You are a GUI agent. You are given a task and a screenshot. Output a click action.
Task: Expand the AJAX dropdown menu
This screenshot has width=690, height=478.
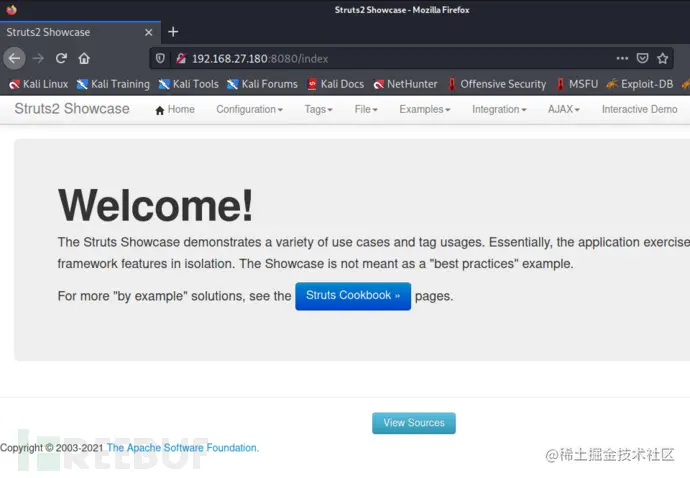click(x=564, y=110)
